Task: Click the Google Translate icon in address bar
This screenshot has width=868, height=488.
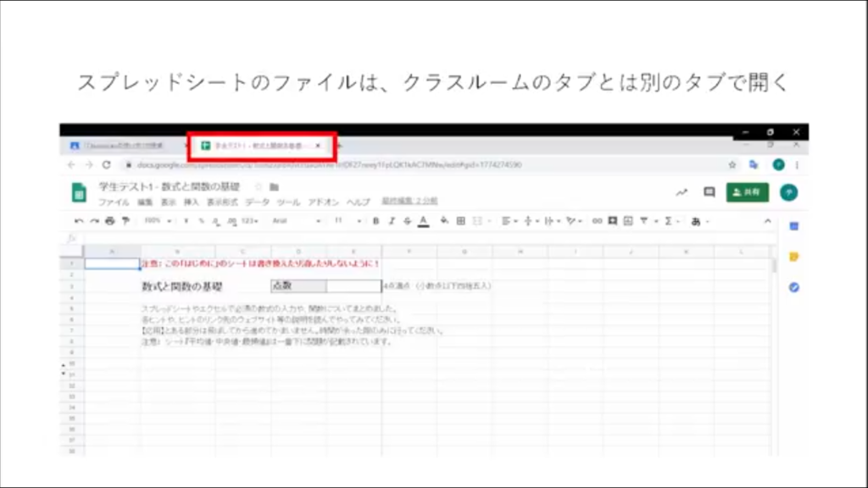Action: (x=754, y=165)
